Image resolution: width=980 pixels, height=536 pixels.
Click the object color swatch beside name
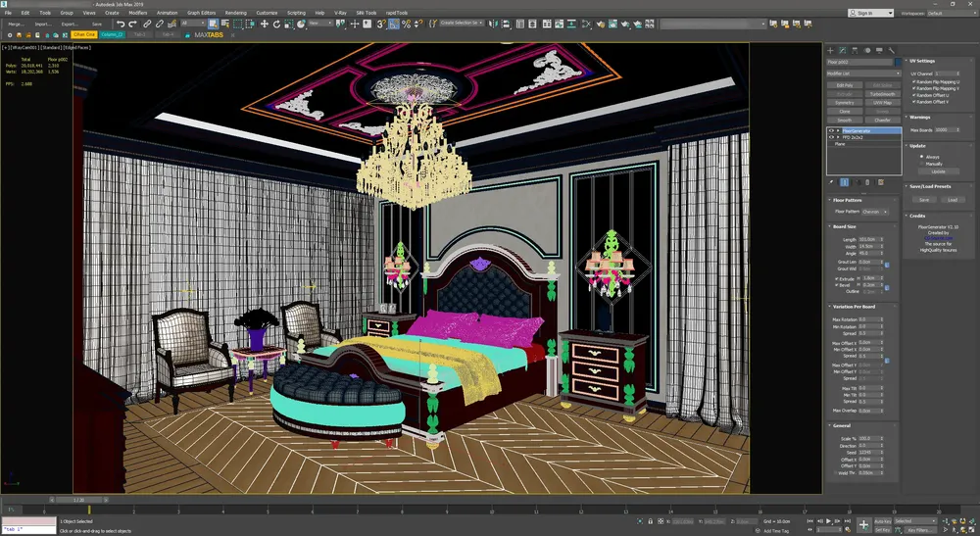coord(897,62)
